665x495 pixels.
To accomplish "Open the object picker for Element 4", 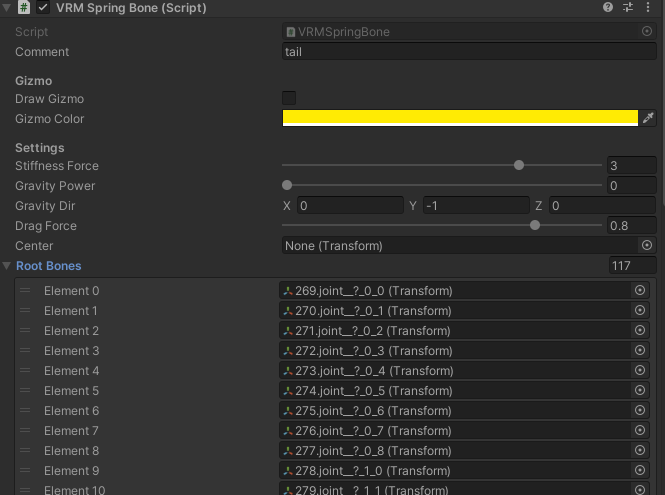I will pos(640,370).
